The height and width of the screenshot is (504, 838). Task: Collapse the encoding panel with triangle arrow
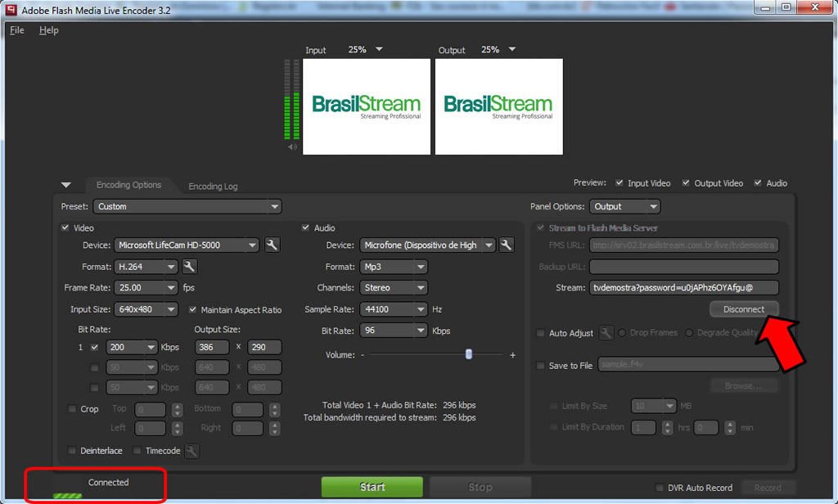(x=66, y=185)
